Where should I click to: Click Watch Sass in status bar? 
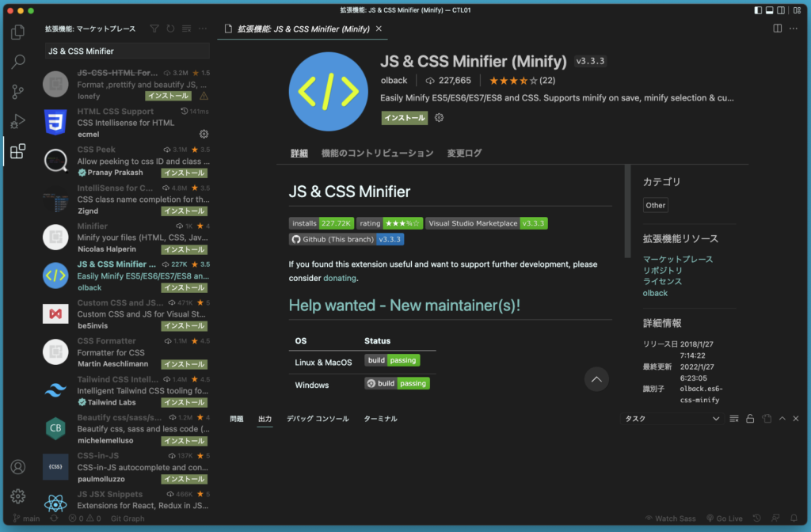[670, 518]
